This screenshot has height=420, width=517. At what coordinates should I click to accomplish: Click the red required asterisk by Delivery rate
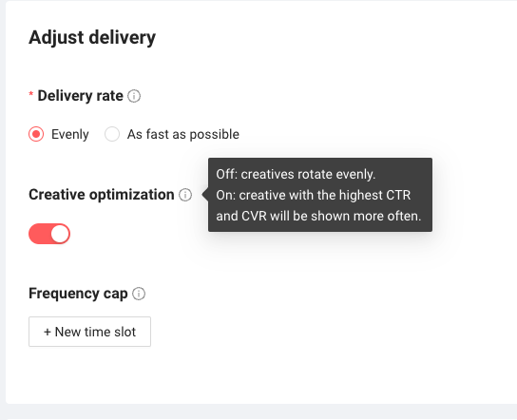click(x=31, y=95)
